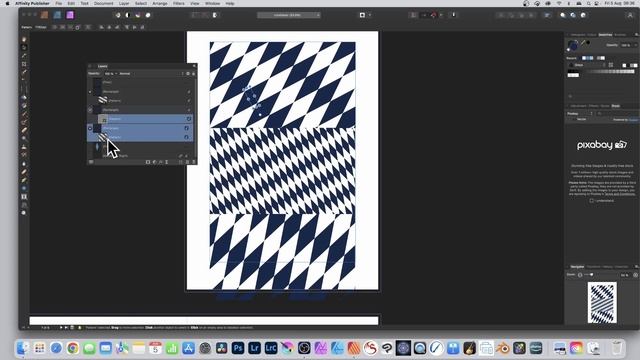Click the adjustment icon in Layers footer

(154, 162)
